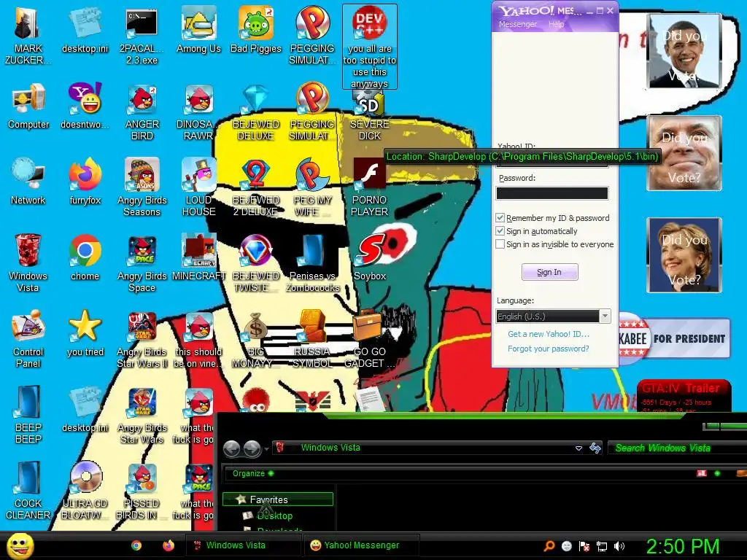Open the Help menu in Yahoo Messenger
This screenshot has height=560, width=747.
[x=556, y=24]
